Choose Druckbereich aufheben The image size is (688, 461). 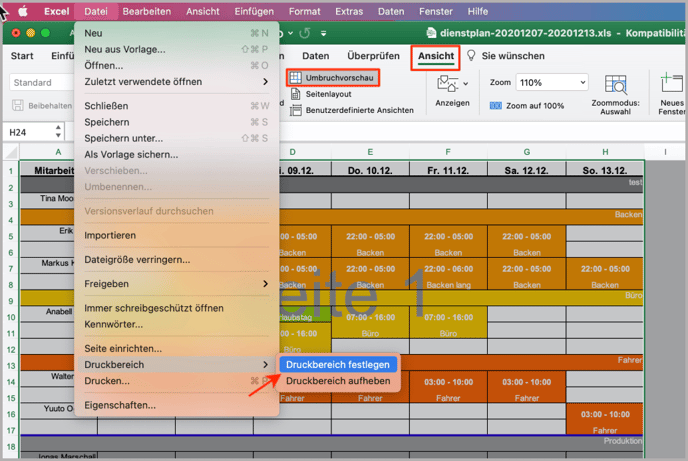[338, 381]
